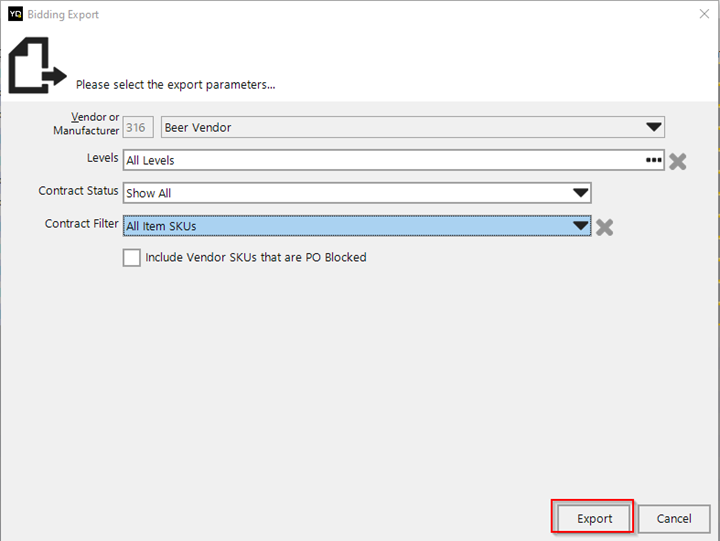Click the Bidding Export window title

click(x=63, y=14)
